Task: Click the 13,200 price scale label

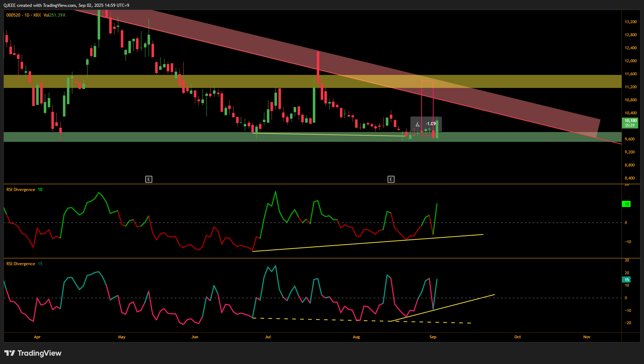Action: click(x=631, y=22)
